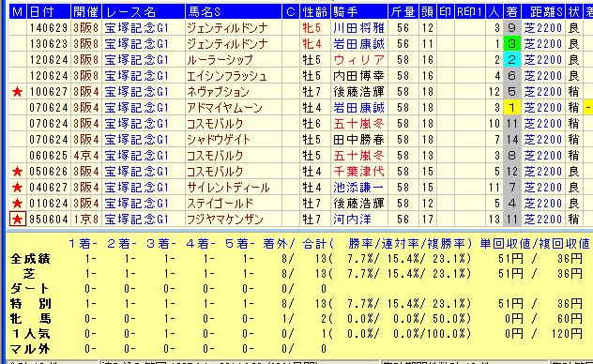The height and width of the screenshot is (364, 593).
Task: Click the ダート summary row label
Action: coord(30,289)
